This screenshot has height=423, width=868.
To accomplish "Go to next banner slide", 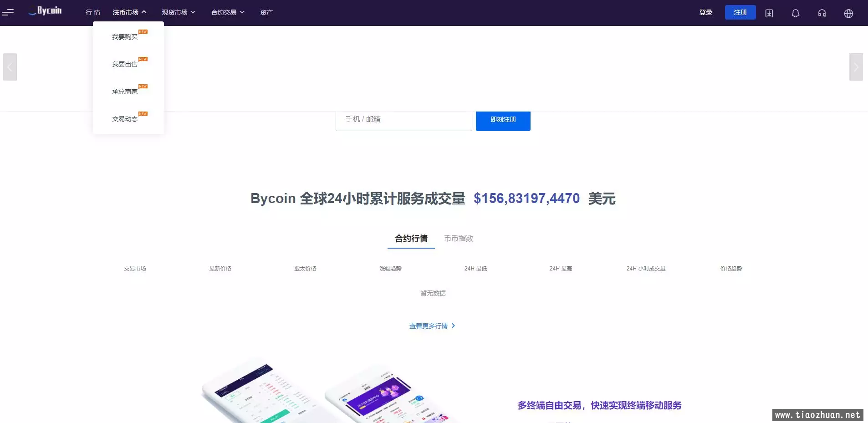I will (856, 67).
